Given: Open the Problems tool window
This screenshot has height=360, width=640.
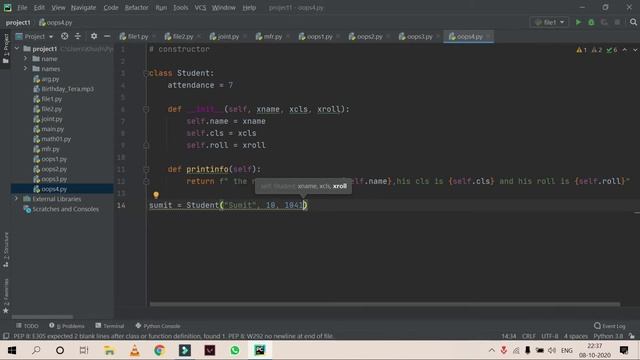Looking at the screenshot, I should coord(67,326).
